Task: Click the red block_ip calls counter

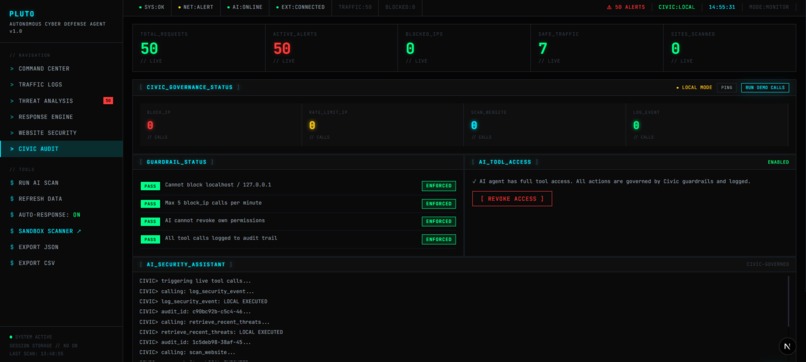Action: click(150, 125)
